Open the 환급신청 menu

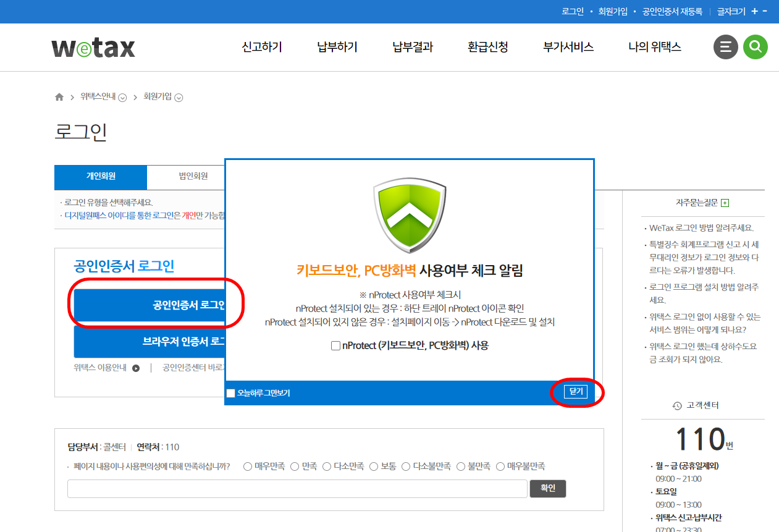[x=488, y=47]
